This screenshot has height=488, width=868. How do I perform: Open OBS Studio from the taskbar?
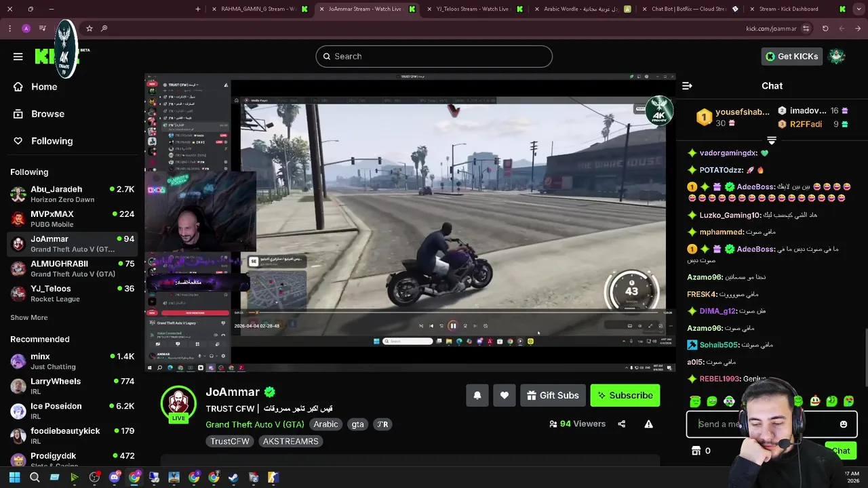click(x=94, y=478)
